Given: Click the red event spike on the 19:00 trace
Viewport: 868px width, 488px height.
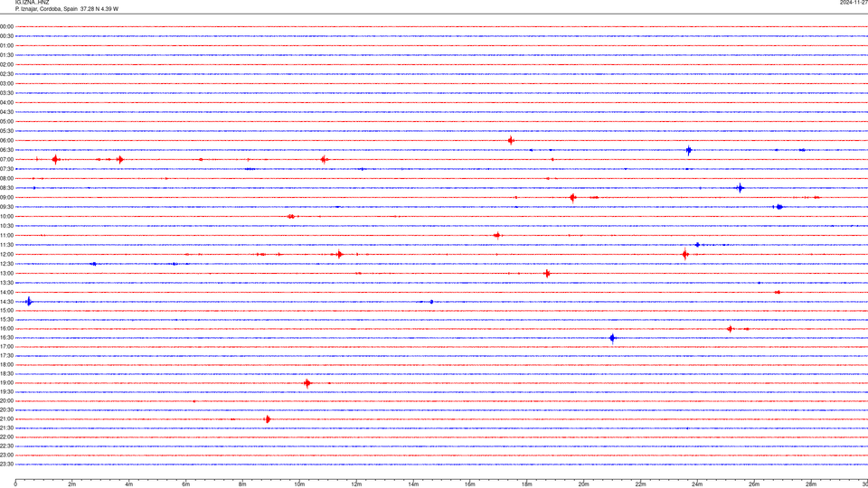Looking at the screenshot, I should pyautogui.click(x=307, y=383).
